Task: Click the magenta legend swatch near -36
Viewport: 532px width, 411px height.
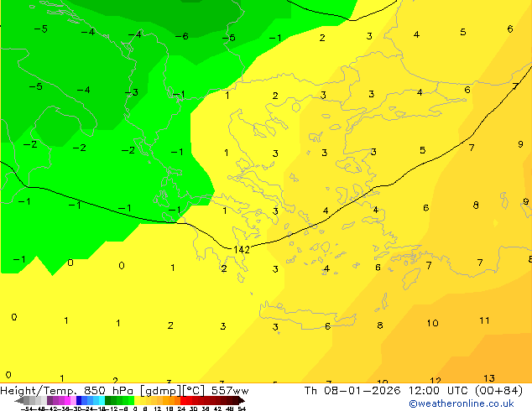Action: (x=67, y=400)
